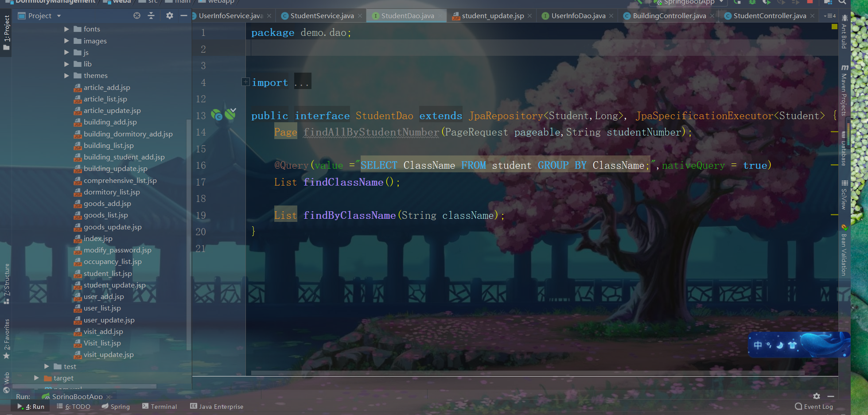Hide the Project panel with minus icon
868x415 pixels.
click(184, 16)
